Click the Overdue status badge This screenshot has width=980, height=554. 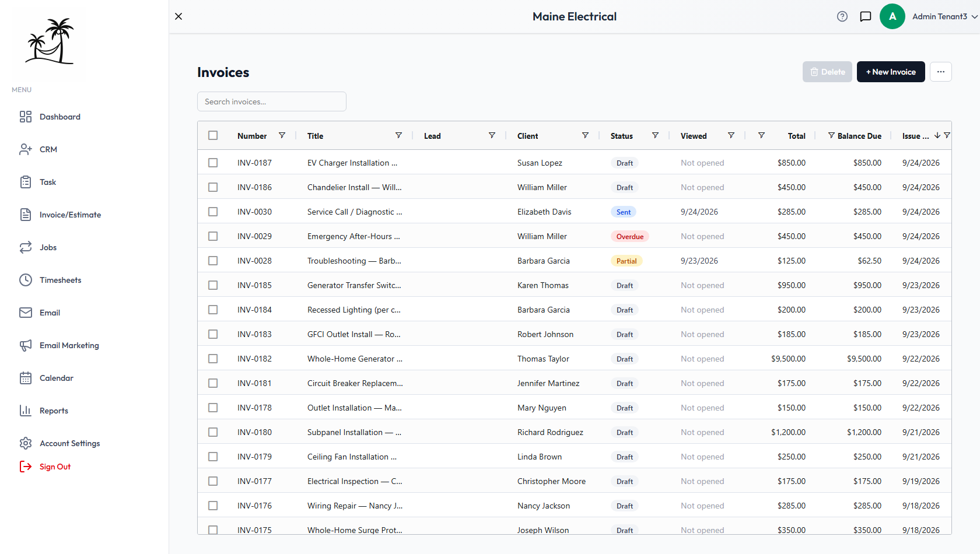coord(630,236)
